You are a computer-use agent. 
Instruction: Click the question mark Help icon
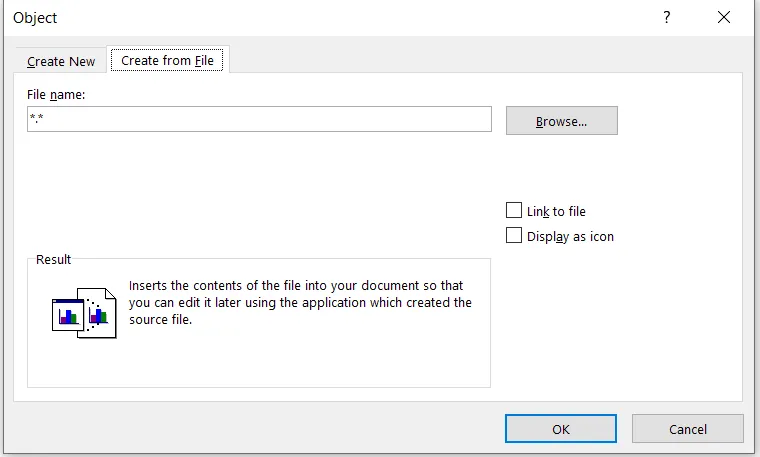click(666, 18)
